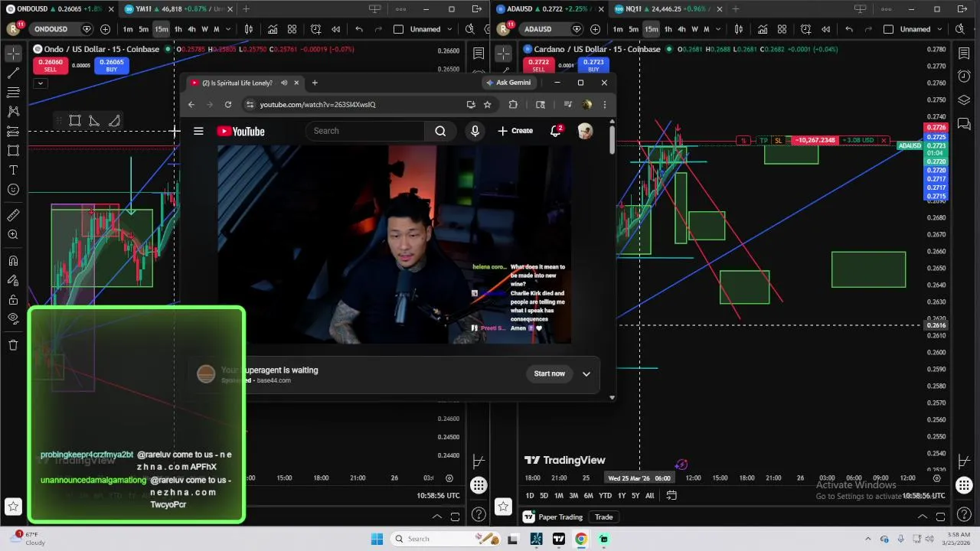Bookmark this page with the star icon
The height and width of the screenshot is (551, 980).
[488, 105]
